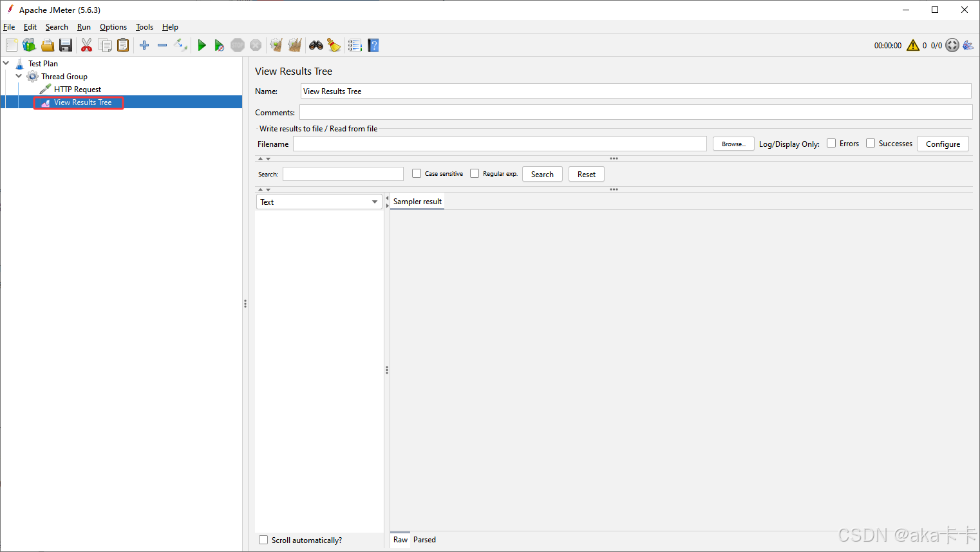Image resolution: width=980 pixels, height=552 pixels.
Task: Click the Browse... button
Action: click(733, 144)
